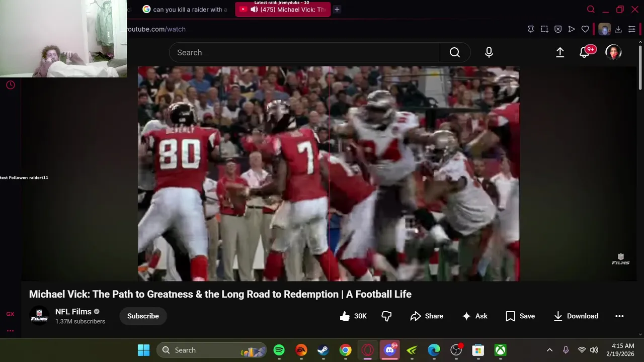Subscribe to NFL Films channel

(x=143, y=316)
